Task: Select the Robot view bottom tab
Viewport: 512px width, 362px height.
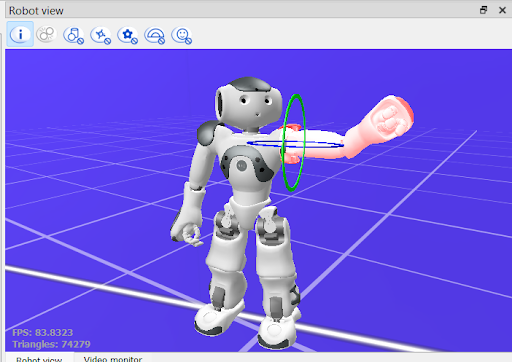Action: pos(39,359)
